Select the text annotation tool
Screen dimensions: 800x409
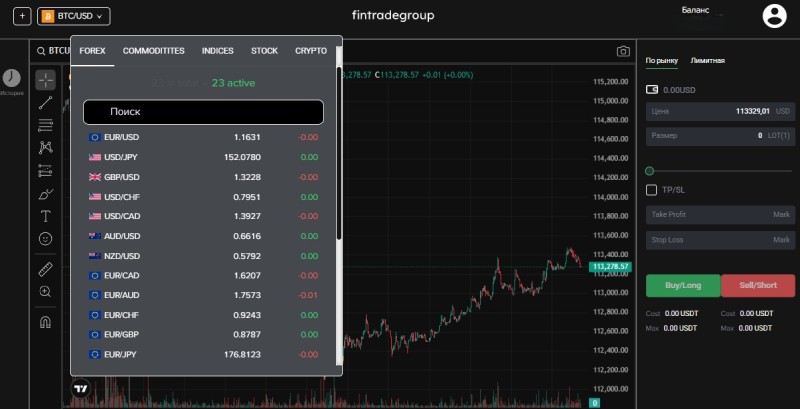[x=45, y=216]
